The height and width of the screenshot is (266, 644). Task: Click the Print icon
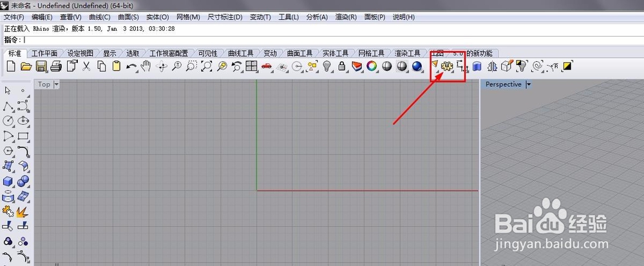pos(56,66)
